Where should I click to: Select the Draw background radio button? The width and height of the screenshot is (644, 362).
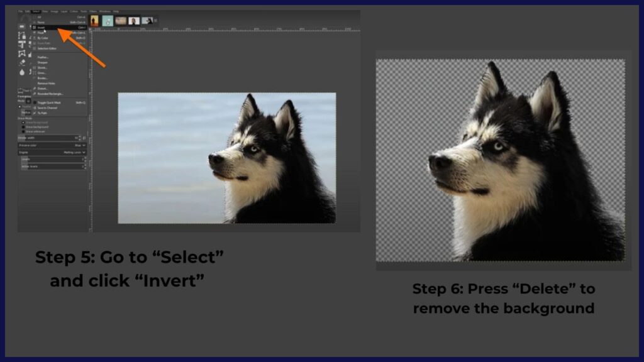coord(23,127)
